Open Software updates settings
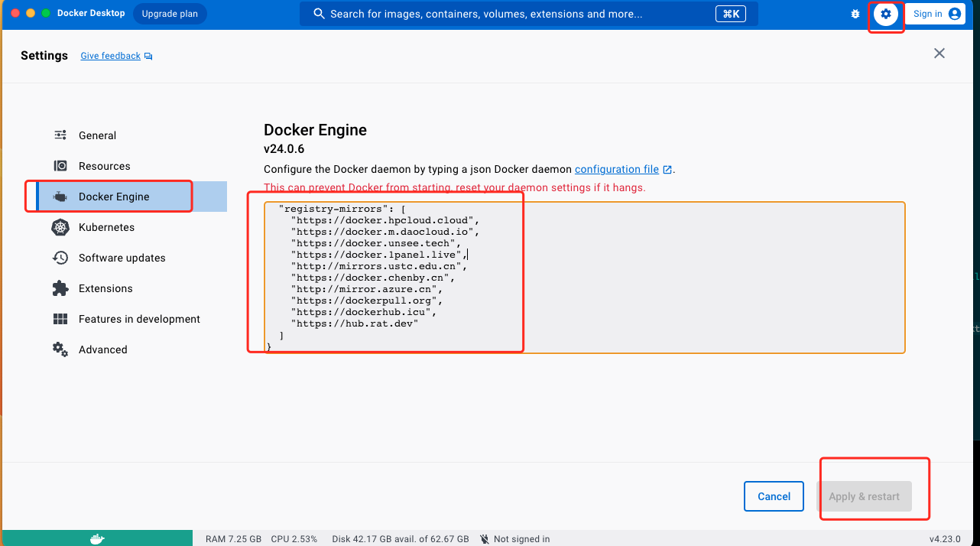Screen dimensions: 980x546 (x=122, y=258)
